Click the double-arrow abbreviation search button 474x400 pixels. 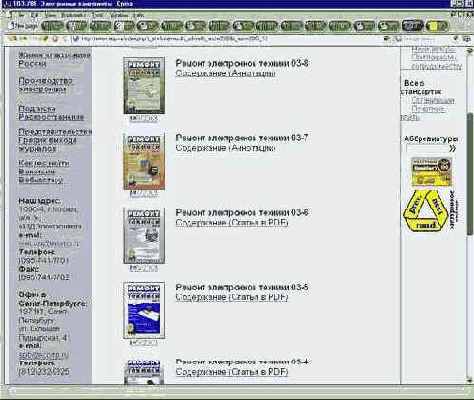click(x=452, y=148)
